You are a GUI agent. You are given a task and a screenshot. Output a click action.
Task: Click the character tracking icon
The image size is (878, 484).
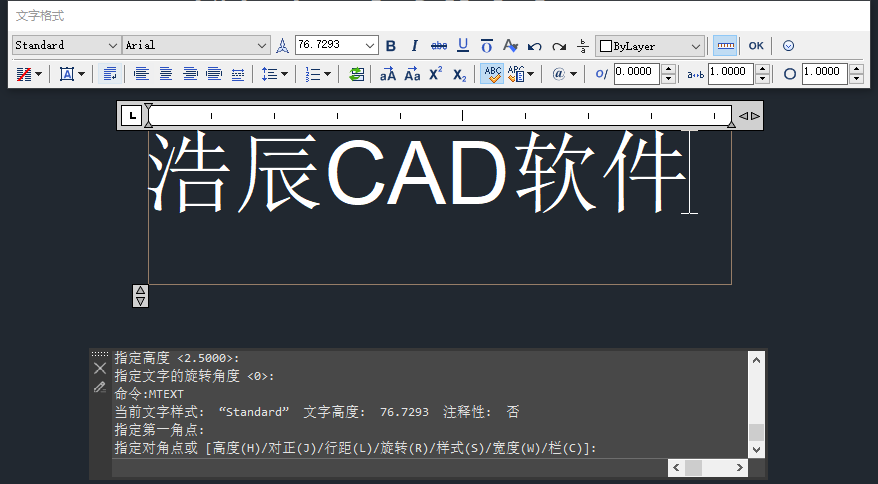point(695,75)
